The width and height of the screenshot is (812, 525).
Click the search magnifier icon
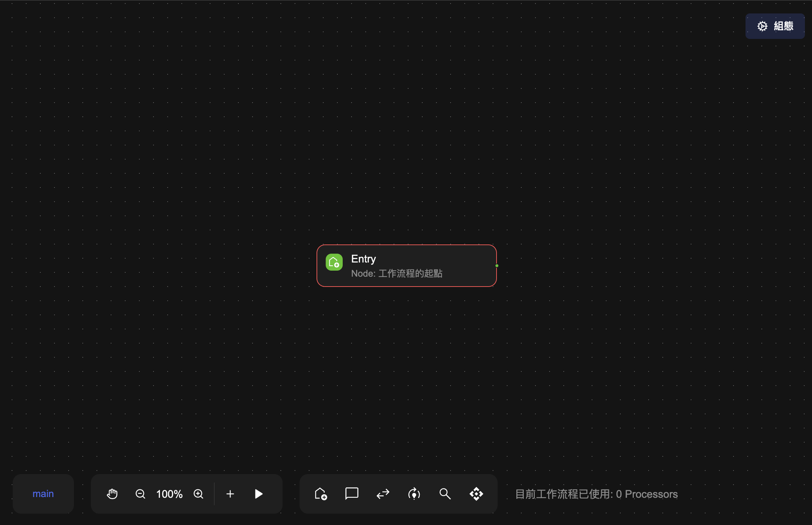(x=445, y=494)
